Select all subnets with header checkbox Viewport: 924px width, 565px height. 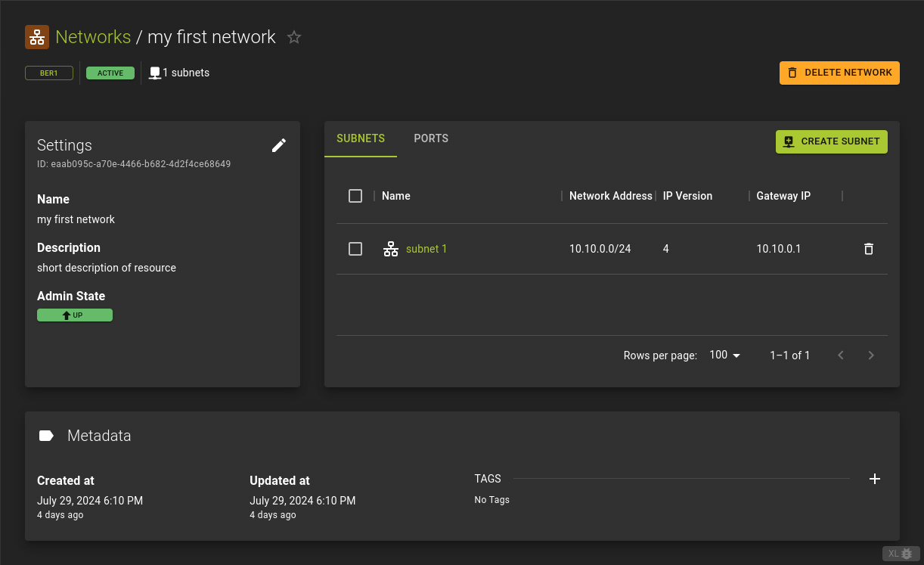(x=355, y=196)
